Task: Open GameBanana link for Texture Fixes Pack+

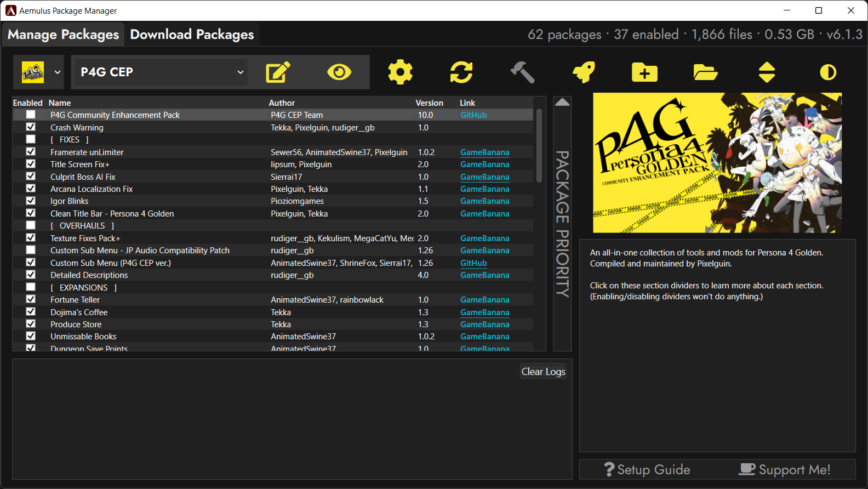Action: coord(485,238)
